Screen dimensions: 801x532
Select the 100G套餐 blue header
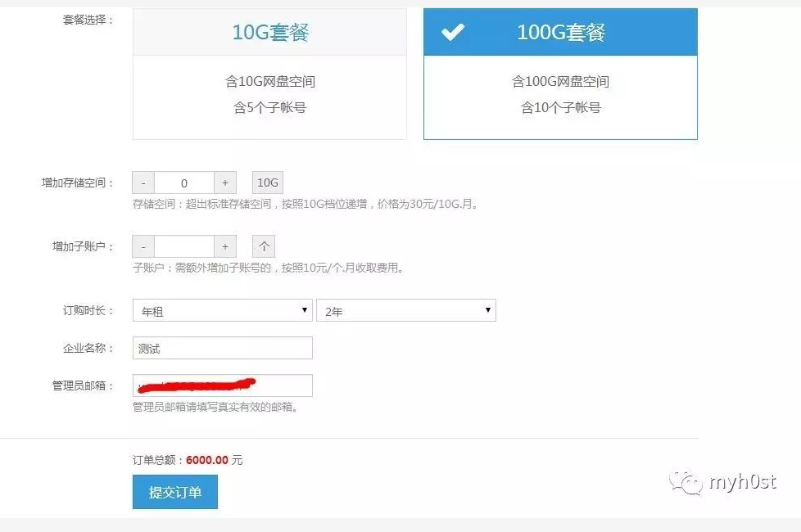pos(559,31)
